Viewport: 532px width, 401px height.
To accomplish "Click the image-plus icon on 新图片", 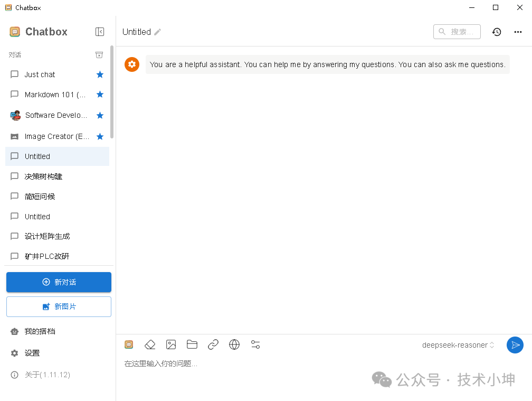I will point(46,306).
